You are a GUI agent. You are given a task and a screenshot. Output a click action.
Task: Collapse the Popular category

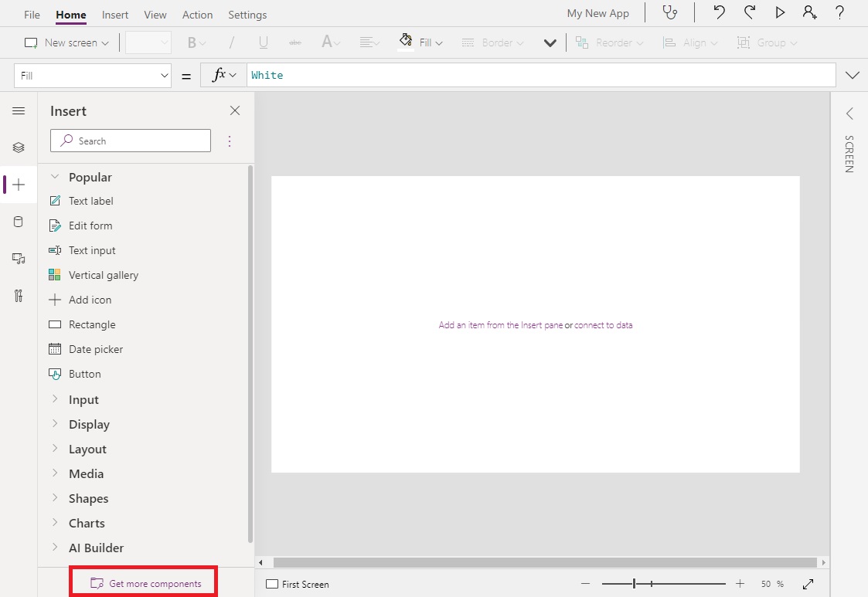pos(90,178)
